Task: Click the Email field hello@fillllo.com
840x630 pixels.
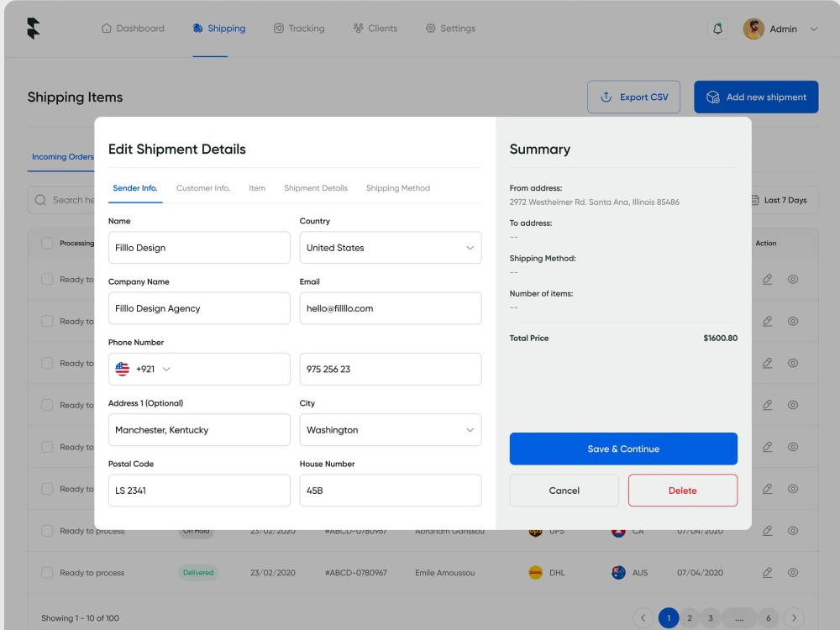Action: [391, 308]
